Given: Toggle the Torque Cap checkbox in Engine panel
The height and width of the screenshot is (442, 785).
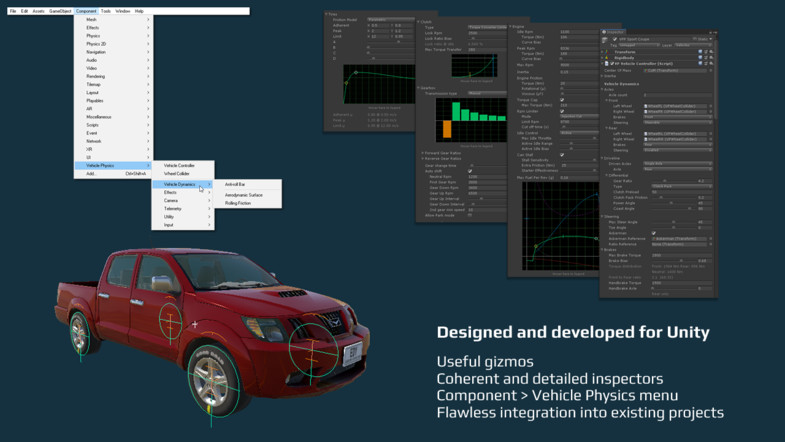Looking at the screenshot, I should (x=562, y=100).
